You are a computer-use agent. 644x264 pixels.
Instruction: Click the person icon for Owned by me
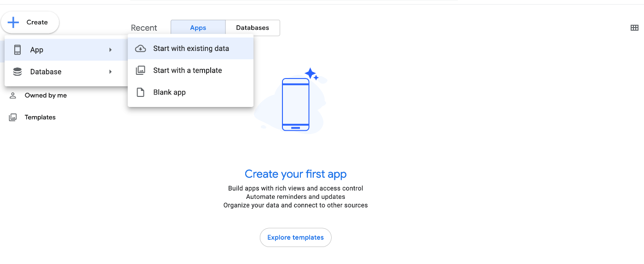coord(13,95)
